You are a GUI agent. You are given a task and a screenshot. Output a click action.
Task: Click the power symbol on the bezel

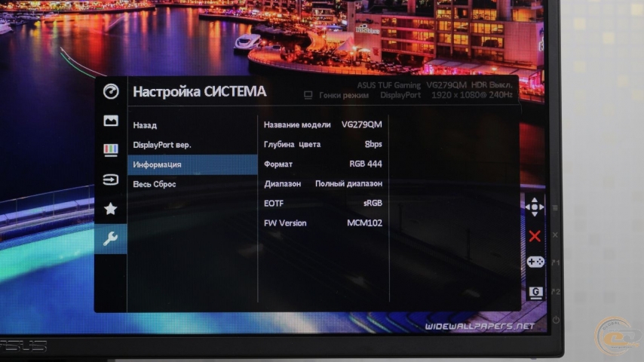[x=556, y=320]
